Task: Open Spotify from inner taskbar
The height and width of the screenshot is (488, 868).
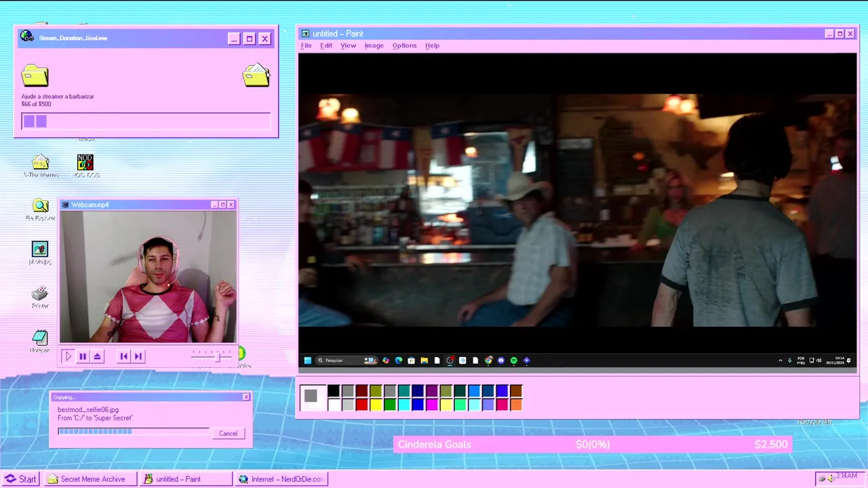Action: [x=513, y=361]
